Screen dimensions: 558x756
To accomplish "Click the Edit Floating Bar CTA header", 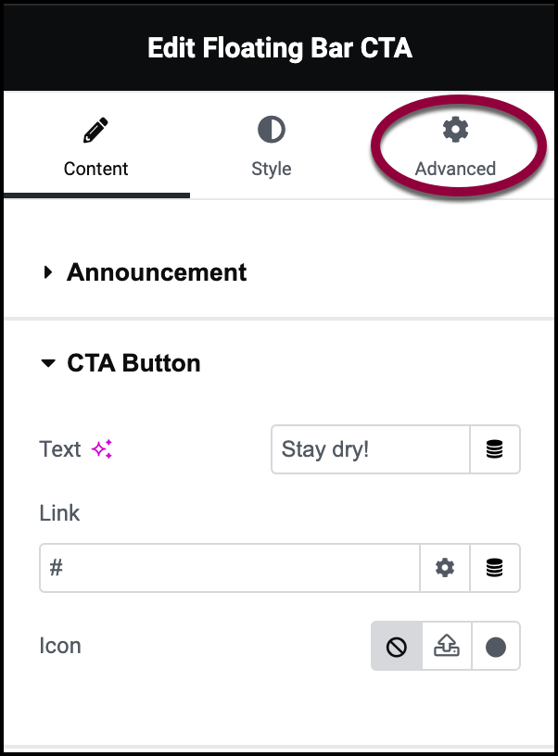I will coord(279,48).
